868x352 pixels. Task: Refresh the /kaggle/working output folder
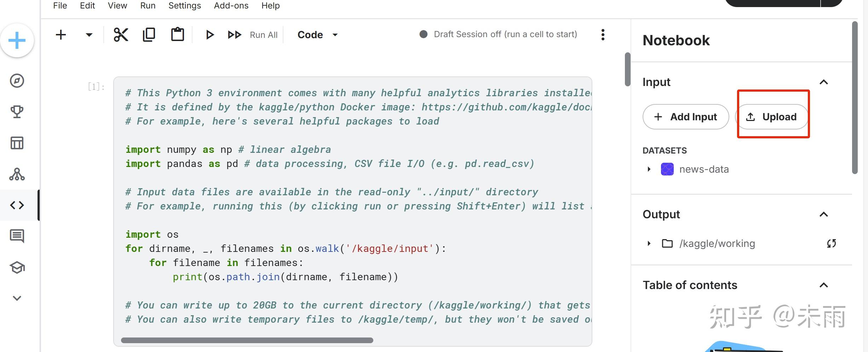(x=831, y=243)
